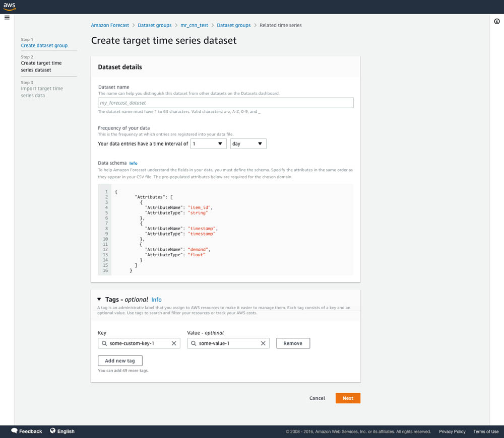Click Add new tag button
The height and width of the screenshot is (438, 504).
pos(120,360)
